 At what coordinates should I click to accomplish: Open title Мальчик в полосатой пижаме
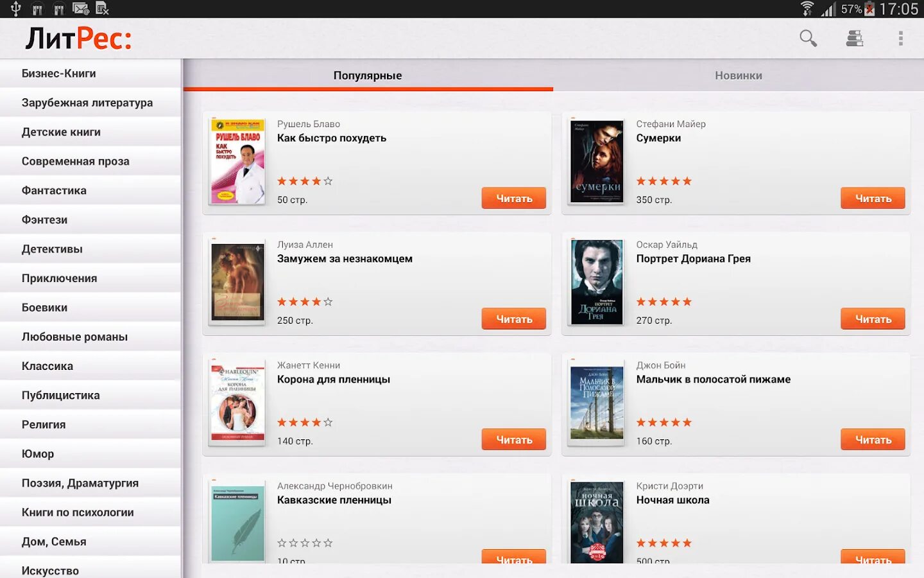[x=714, y=380]
